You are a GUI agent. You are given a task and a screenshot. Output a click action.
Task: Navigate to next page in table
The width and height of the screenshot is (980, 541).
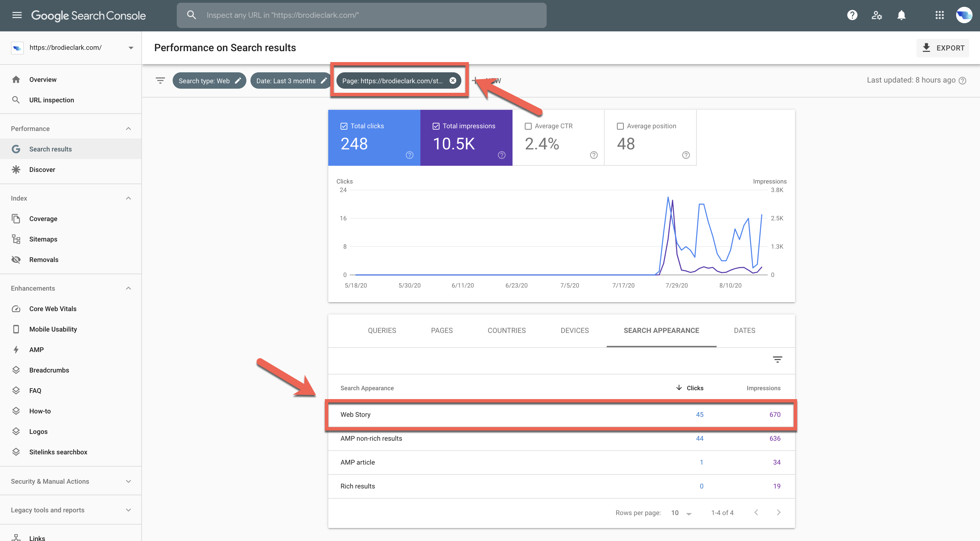[x=777, y=512]
